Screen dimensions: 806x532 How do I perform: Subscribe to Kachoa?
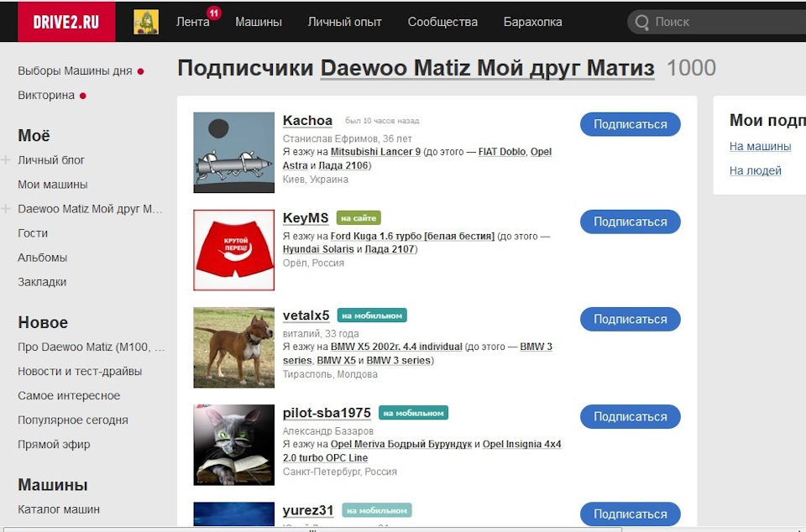coord(631,124)
